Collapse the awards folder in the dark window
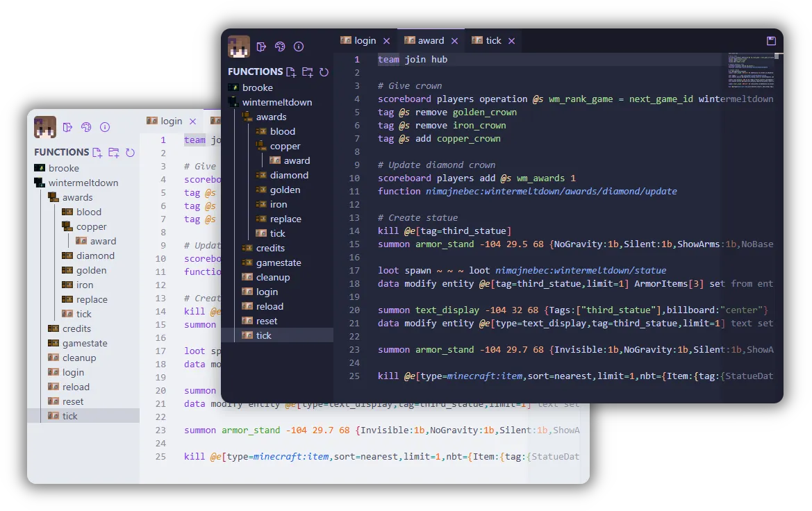 coord(270,117)
